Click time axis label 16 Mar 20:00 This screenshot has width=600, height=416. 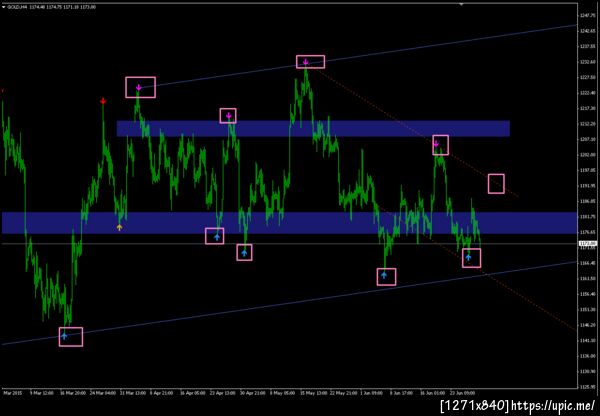point(72,393)
